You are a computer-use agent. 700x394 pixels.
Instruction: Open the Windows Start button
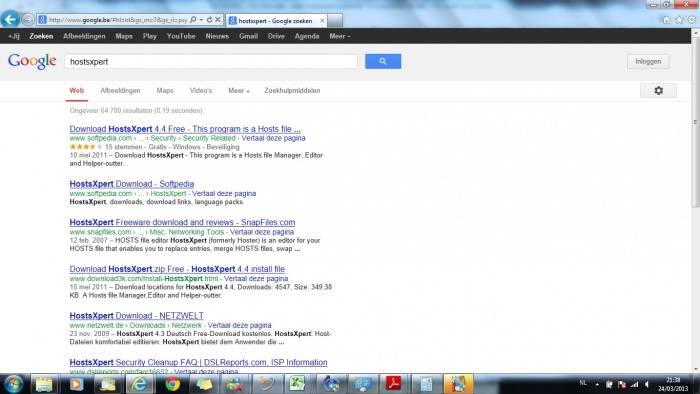tap(13, 384)
